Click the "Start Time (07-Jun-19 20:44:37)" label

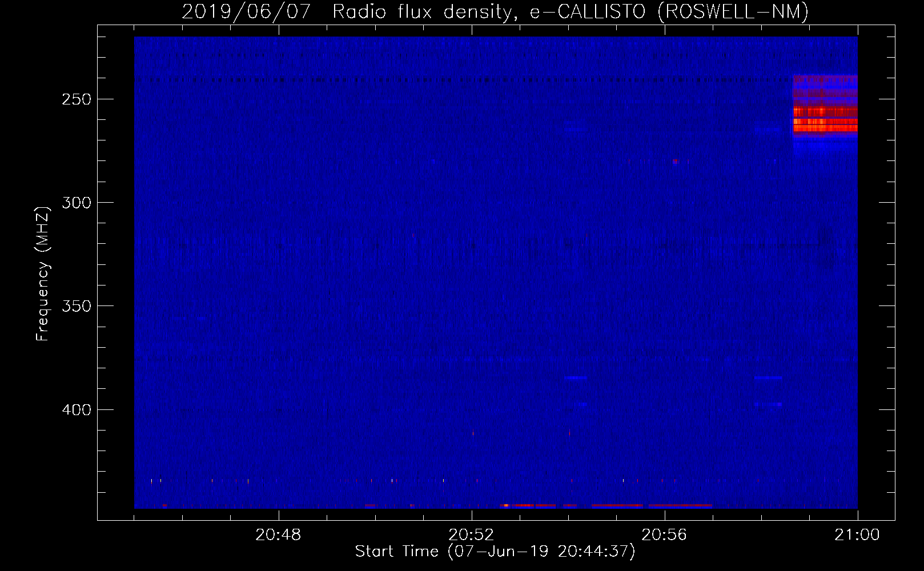click(x=495, y=552)
